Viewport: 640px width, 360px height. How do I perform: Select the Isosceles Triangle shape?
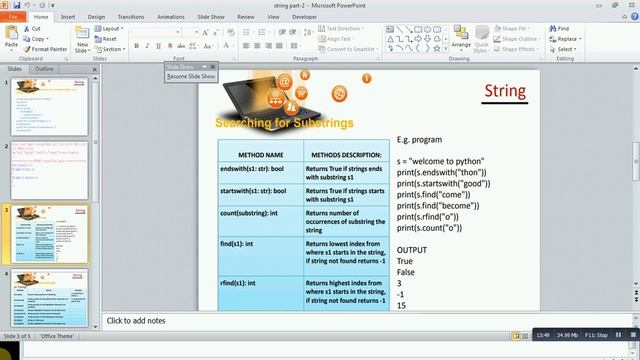click(390, 39)
